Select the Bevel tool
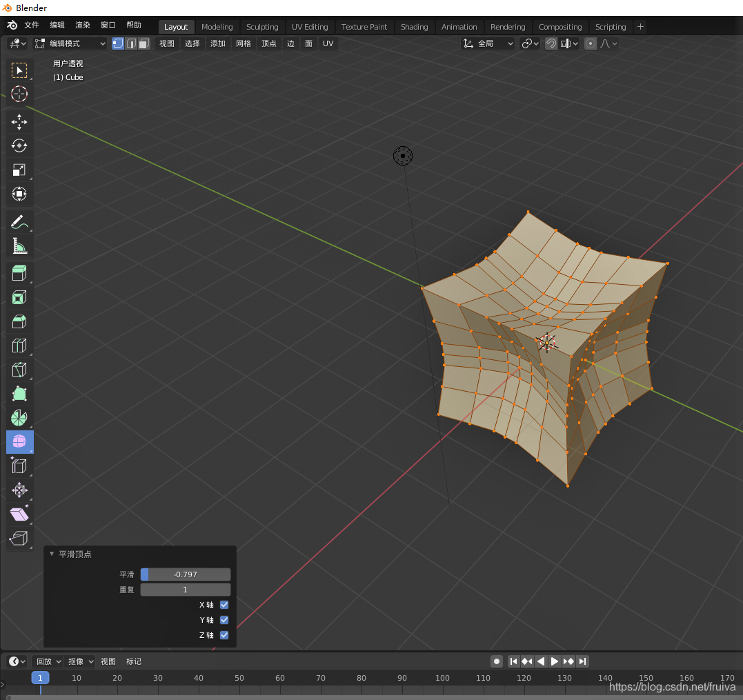Viewport: 743px width, 700px height. (19, 321)
